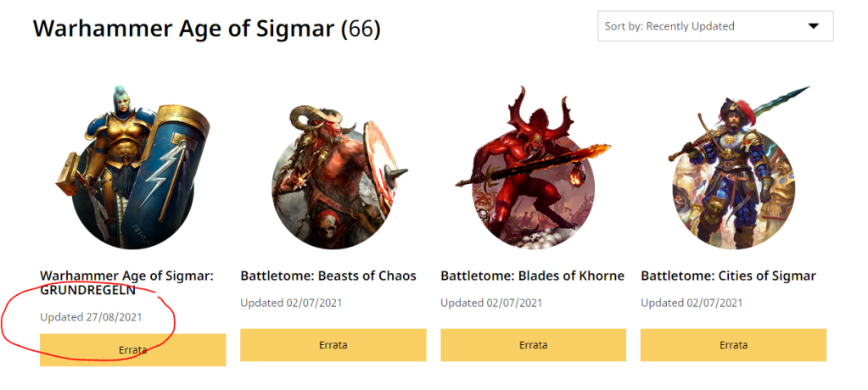Open Errata for Cities of Sigmar

click(x=733, y=345)
